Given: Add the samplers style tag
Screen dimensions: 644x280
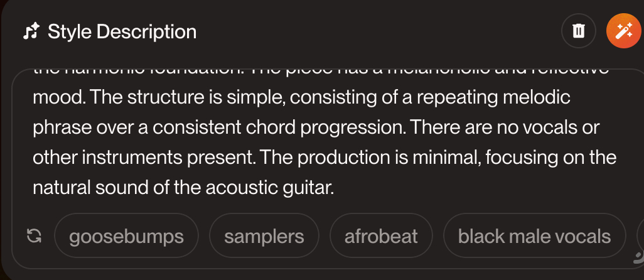Looking at the screenshot, I should click(264, 236).
